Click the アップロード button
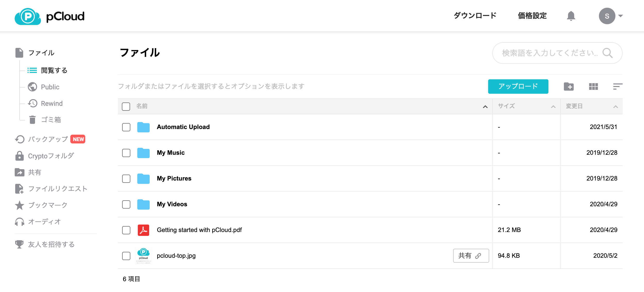644x292 pixels. point(518,87)
